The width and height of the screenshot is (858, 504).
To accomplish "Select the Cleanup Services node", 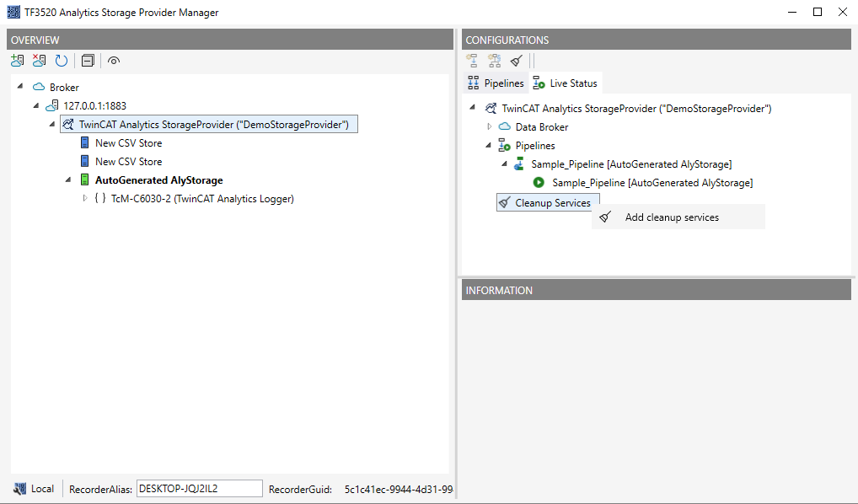I will pyautogui.click(x=548, y=202).
